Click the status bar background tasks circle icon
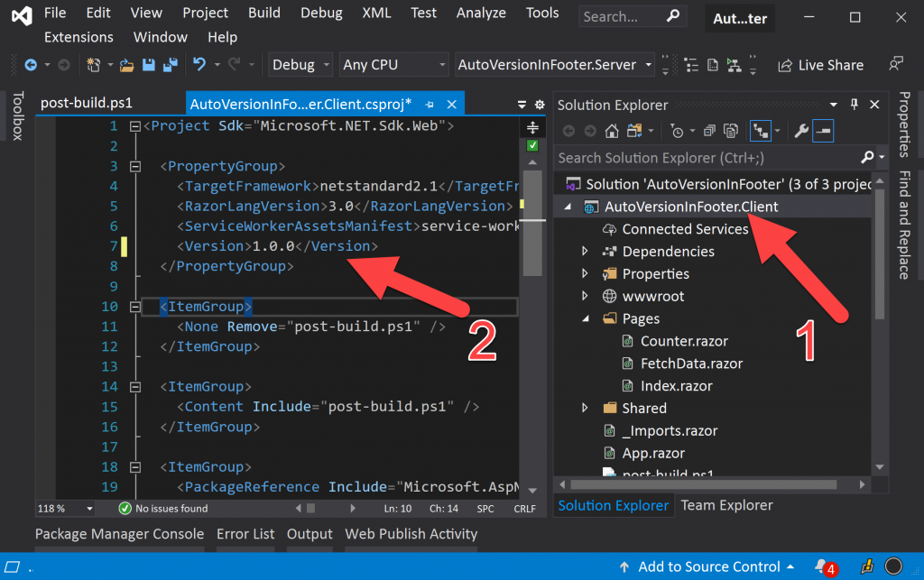924x580 pixels. 893,566
